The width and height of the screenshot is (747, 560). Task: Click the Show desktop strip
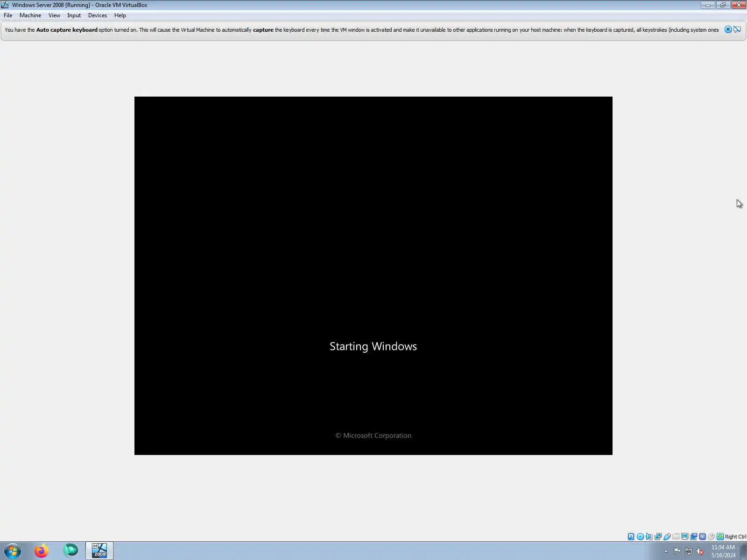744,551
